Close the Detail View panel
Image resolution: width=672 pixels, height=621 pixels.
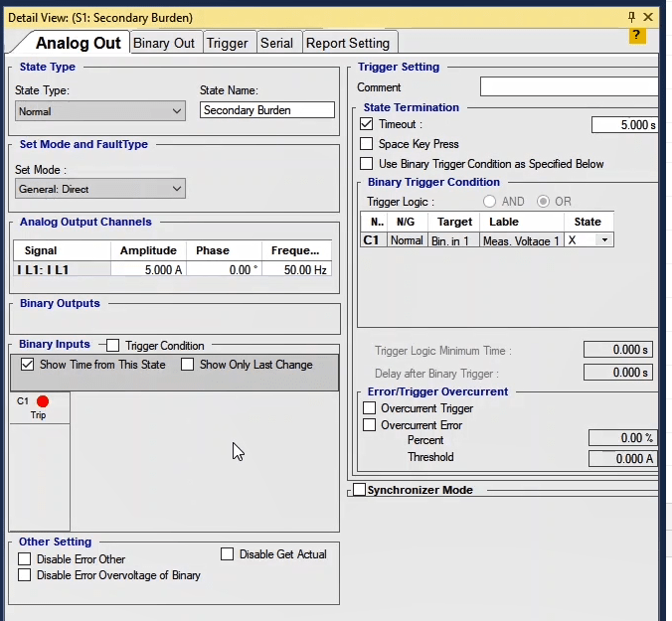649,17
